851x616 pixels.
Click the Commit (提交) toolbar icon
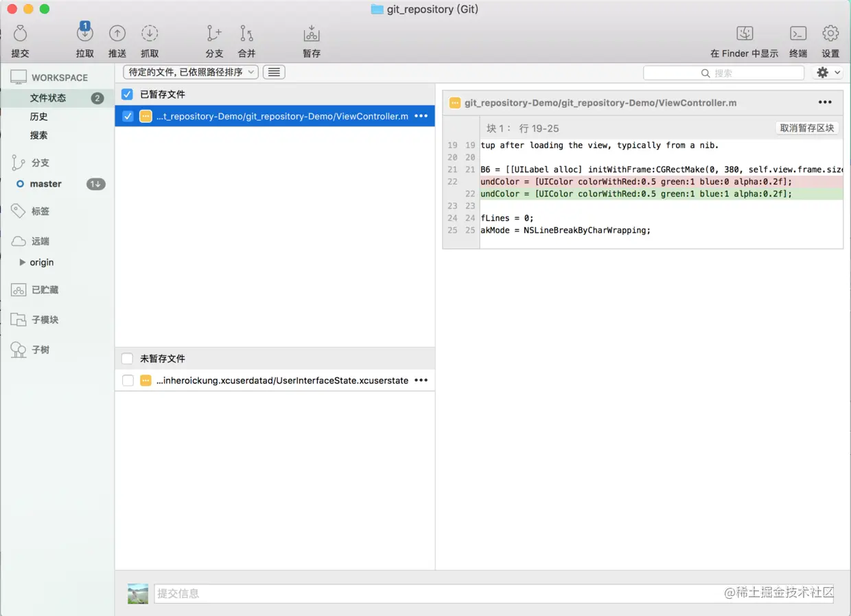click(x=20, y=33)
